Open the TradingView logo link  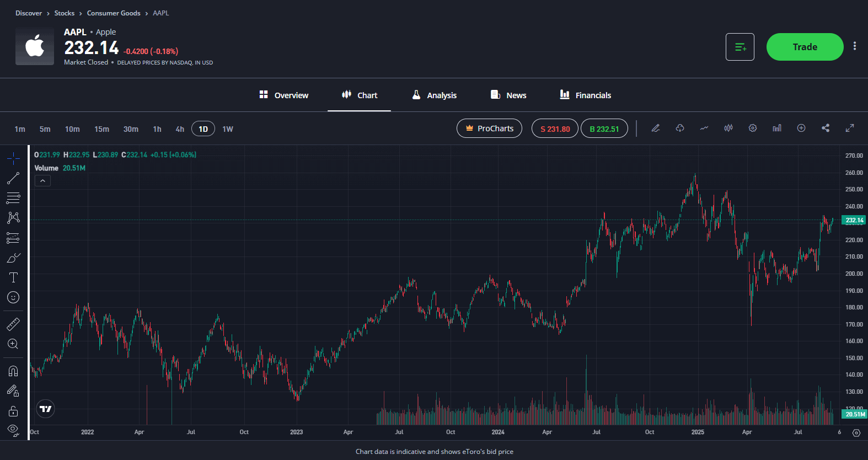point(46,409)
